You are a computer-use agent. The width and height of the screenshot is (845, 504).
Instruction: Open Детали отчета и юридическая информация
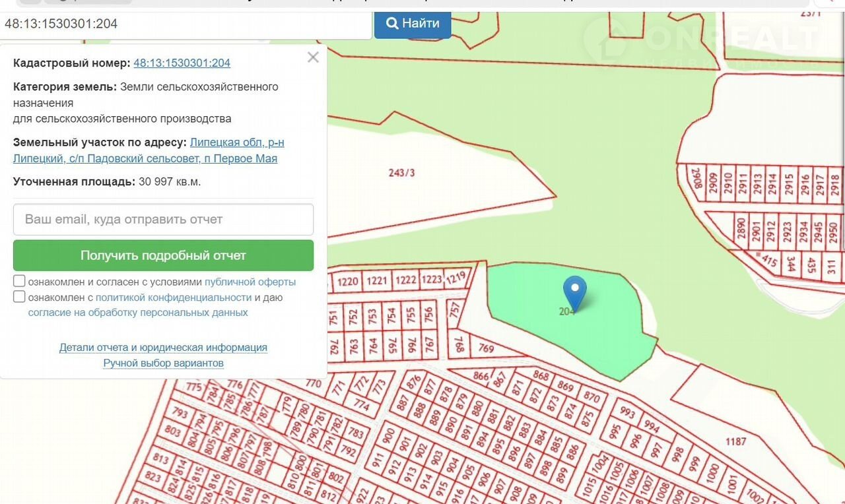[163, 348]
